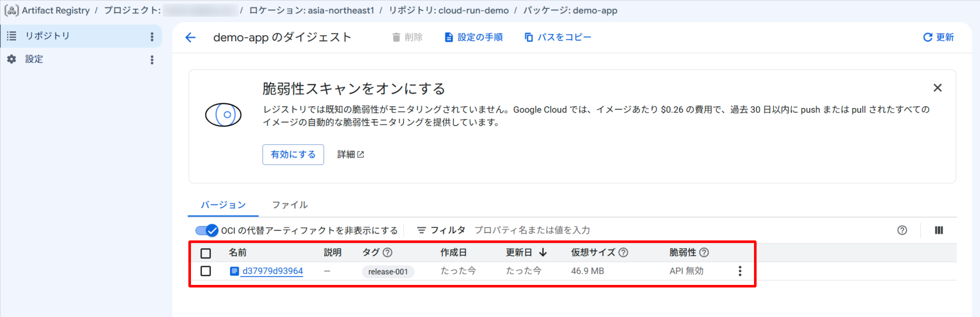Image resolution: width=980 pixels, height=317 pixels.
Task: Open the 設定 sidebar item
Action: click(x=81, y=59)
